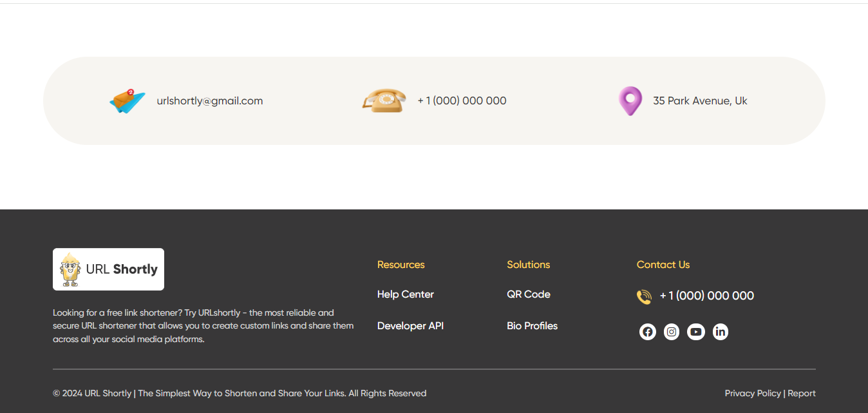
Task: Click the URL Shortly footer logo
Action: point(108,269)
